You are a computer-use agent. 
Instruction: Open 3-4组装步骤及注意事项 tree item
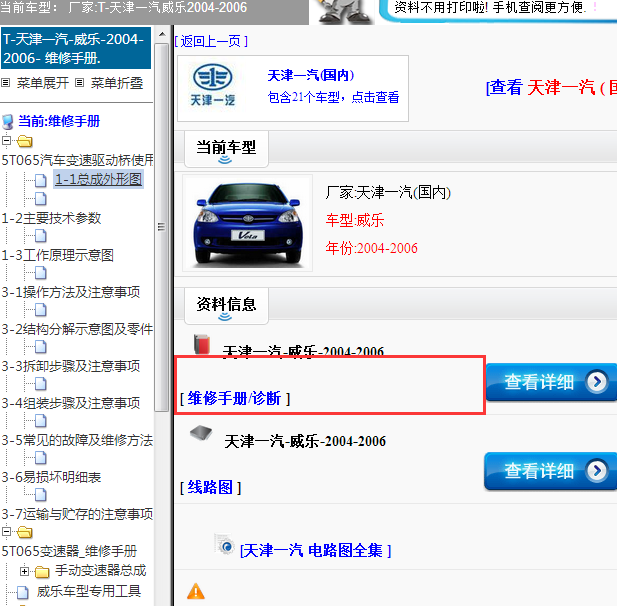[71, 403]
